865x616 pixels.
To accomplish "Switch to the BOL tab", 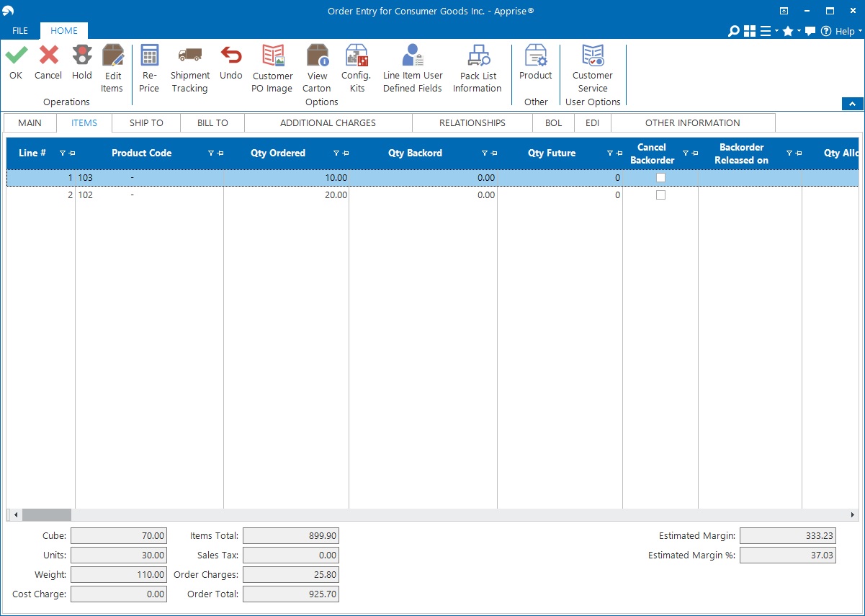I will click(x=553, y=122).
